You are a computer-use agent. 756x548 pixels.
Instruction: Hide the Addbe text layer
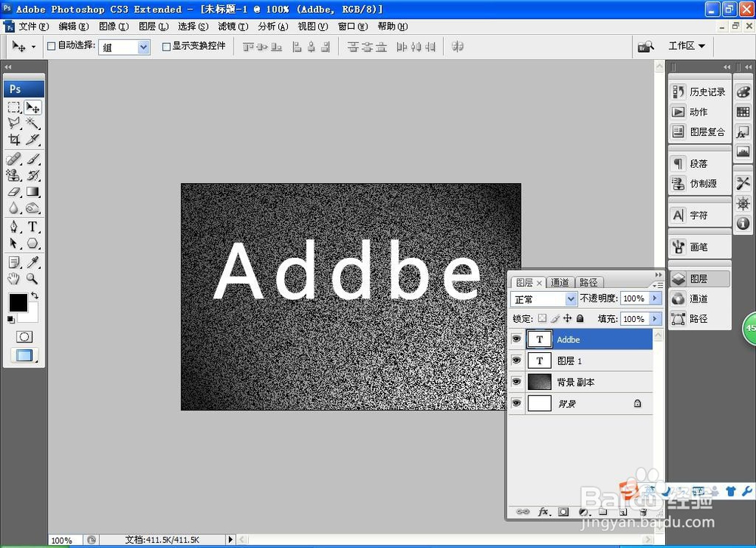pos(516,339)
